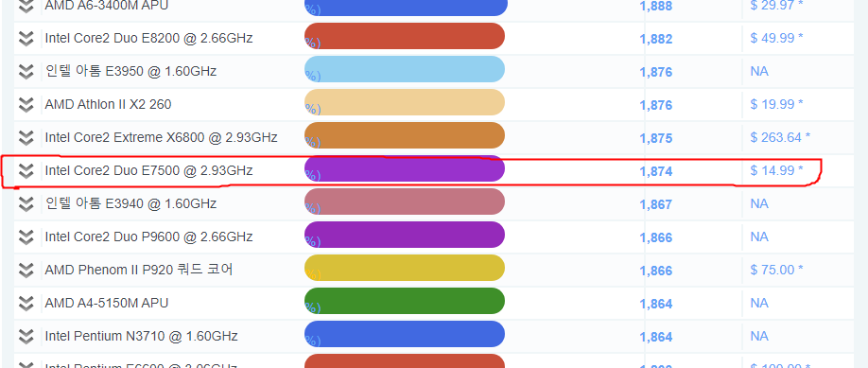The width and height of the screenshot is (868, 368).
Task: Expand the Intel Core2 Duo E8200 row chevron
Action: pos(26,38)
